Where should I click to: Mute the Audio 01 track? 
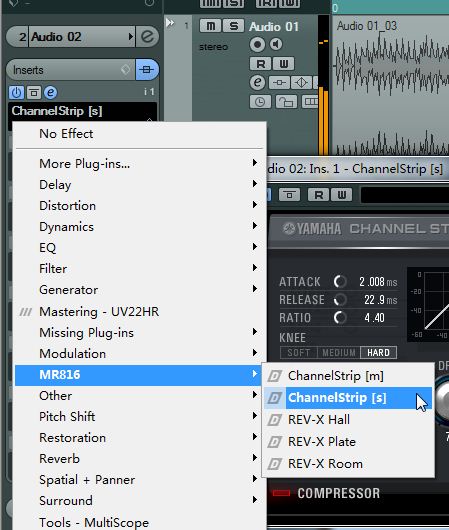(210, 26)
